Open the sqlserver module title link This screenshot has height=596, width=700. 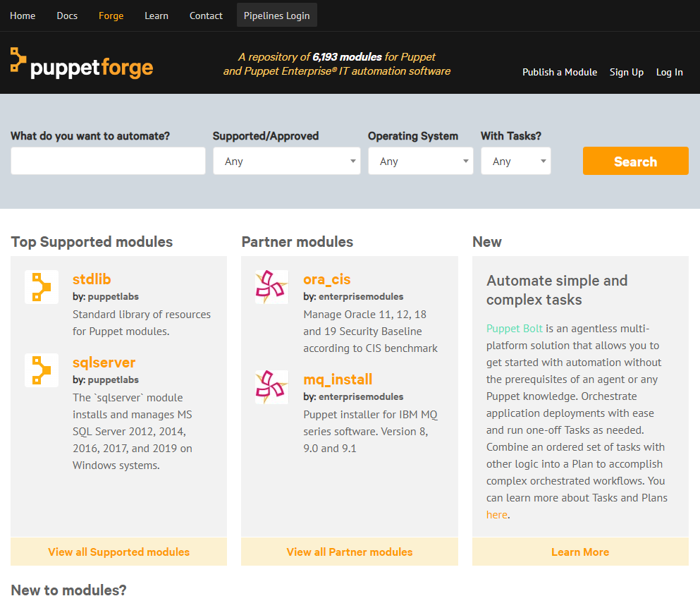click(104, 363)
